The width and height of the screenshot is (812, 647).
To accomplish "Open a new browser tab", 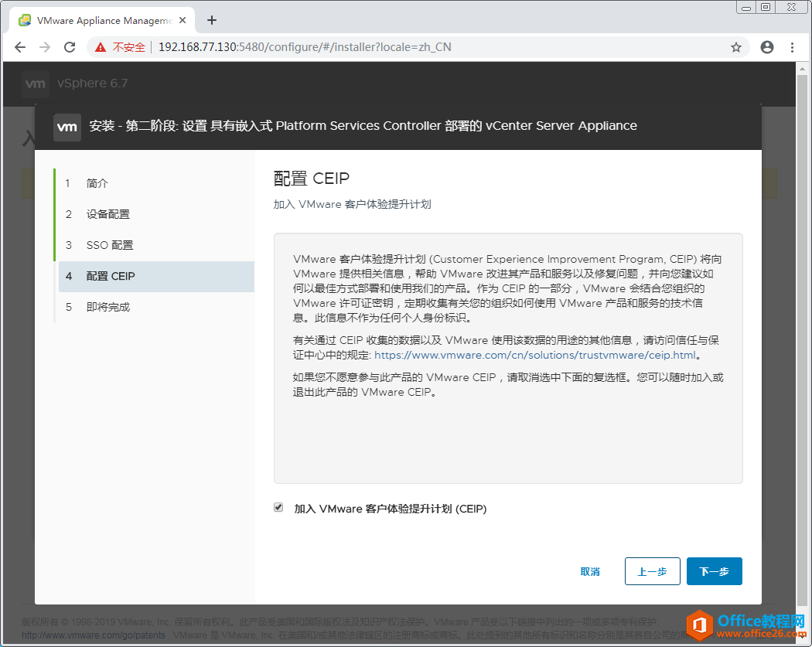I will 211,20.
